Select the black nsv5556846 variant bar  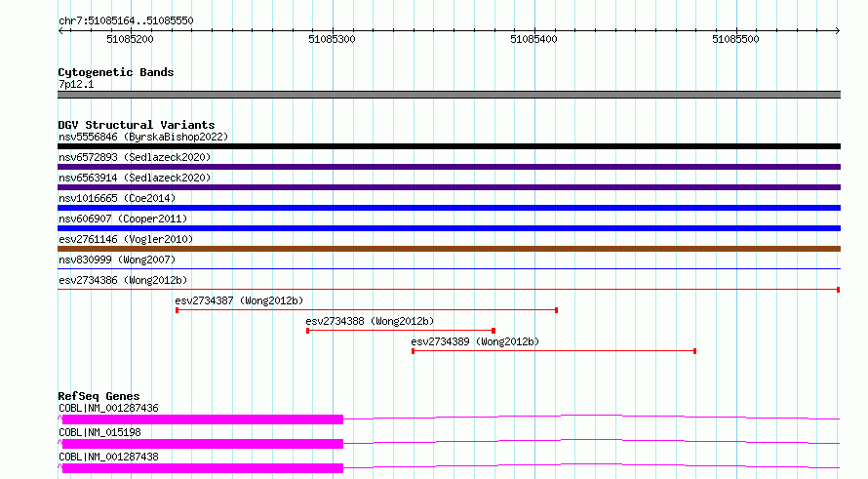(x=449, y=146)
